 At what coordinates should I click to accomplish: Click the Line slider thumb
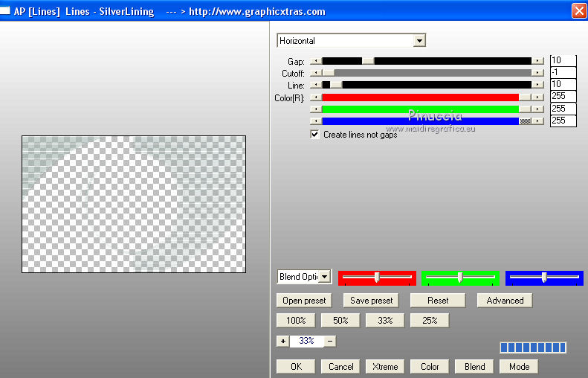(336, 85)
